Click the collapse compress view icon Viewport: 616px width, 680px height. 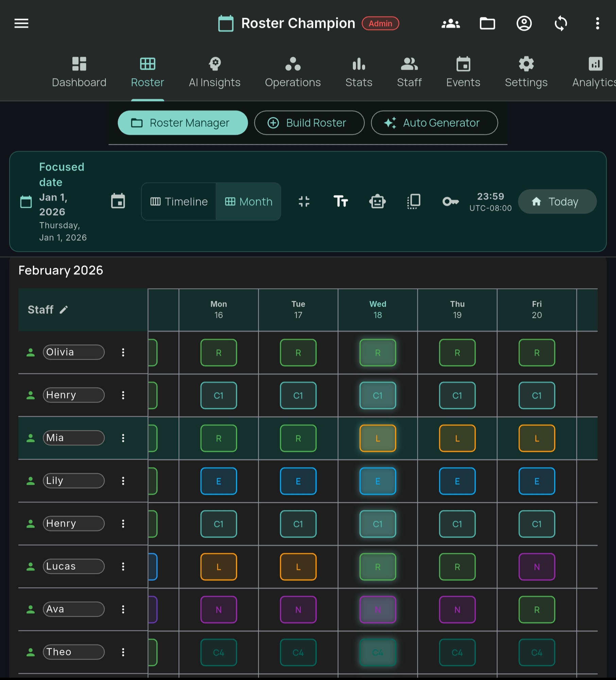point(304,201)
